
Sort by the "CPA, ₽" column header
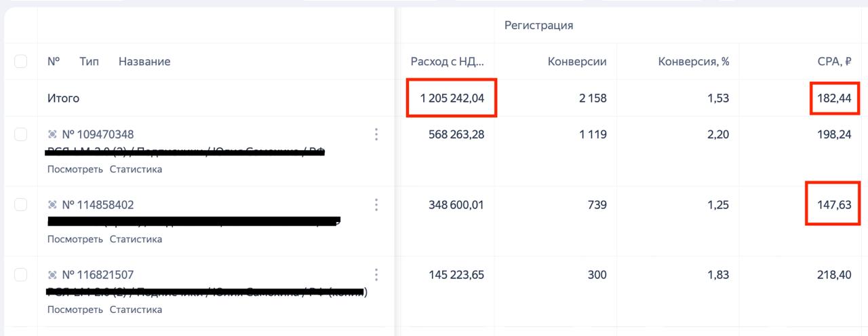tap(834, 62)
